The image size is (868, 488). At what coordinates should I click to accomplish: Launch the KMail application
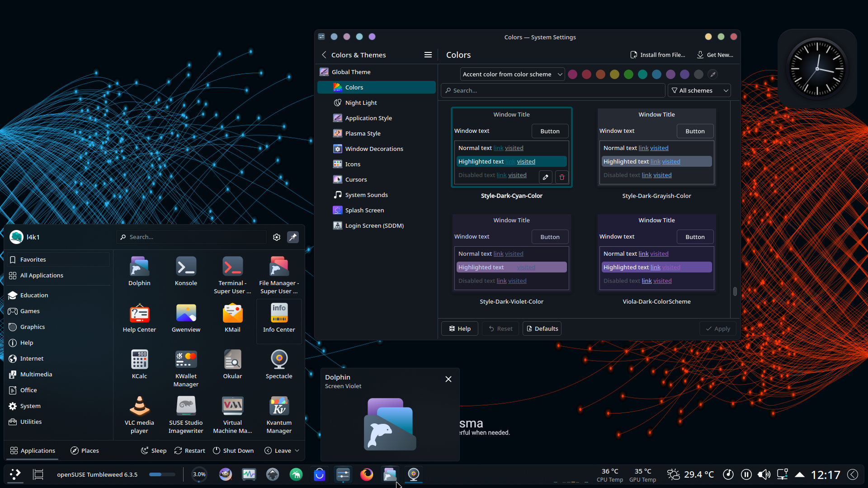point(232,318)
